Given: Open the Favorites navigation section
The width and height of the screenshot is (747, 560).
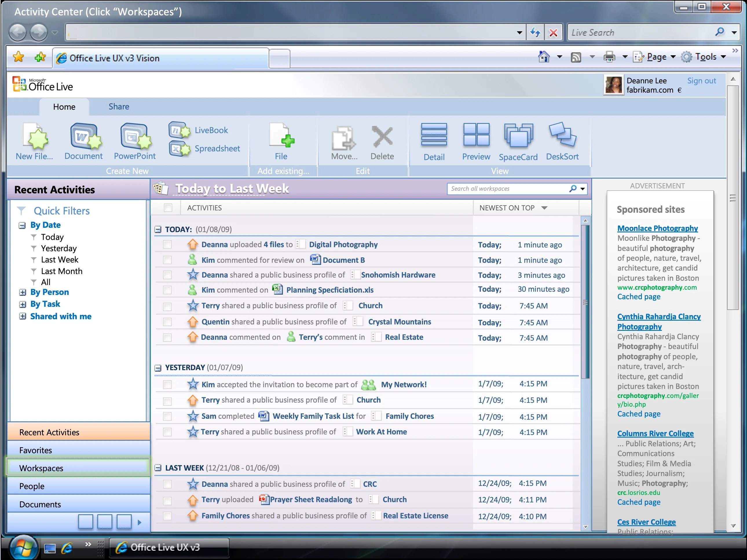Looking at the screenshot, I should click(78, 450).
